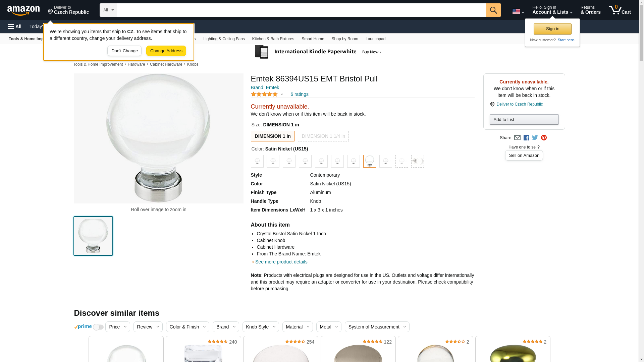This screenshot has width=644, height=362.
Task: Choose the selected Satin Nickel color swatch
Action: click(369, 161)
